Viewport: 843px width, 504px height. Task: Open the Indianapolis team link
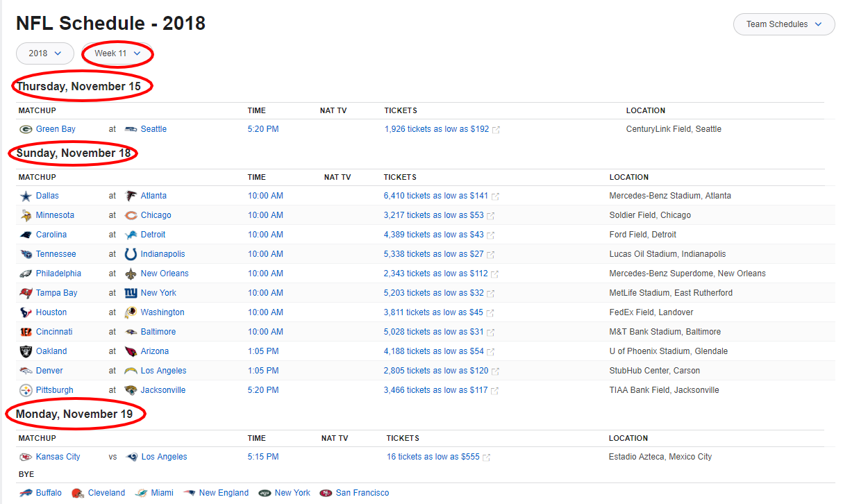163,254
